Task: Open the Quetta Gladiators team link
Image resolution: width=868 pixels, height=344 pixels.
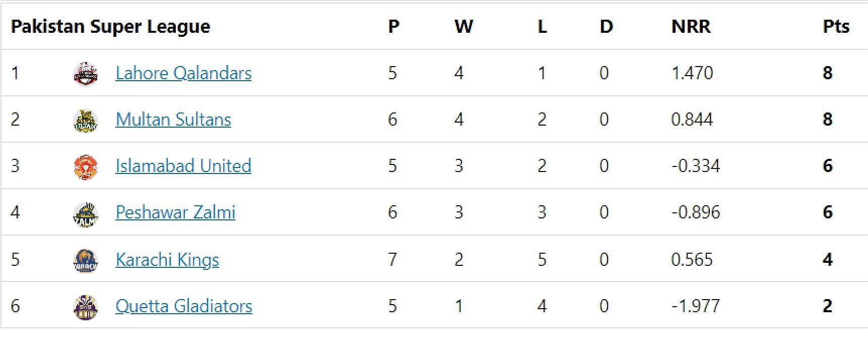Action: pos(184,306)
